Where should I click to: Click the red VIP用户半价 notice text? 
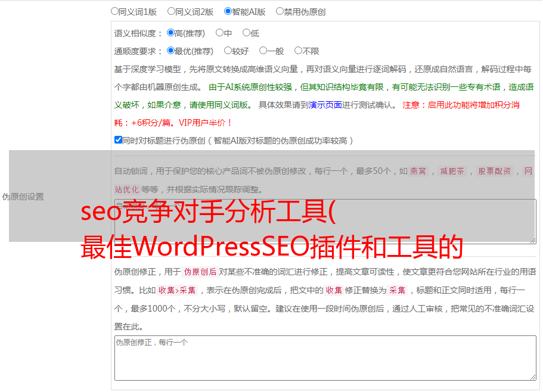coord(206,123)
